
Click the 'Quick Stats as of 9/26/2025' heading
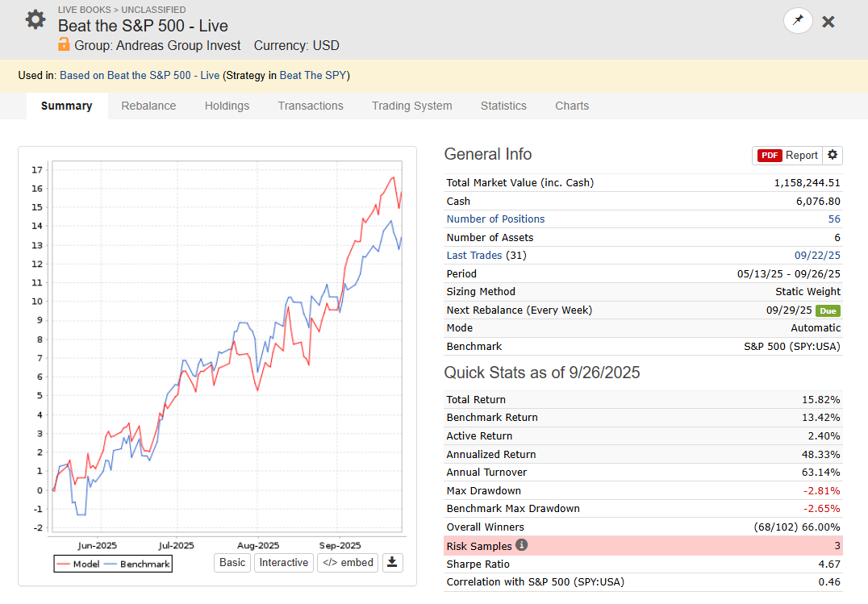(542, 373)
